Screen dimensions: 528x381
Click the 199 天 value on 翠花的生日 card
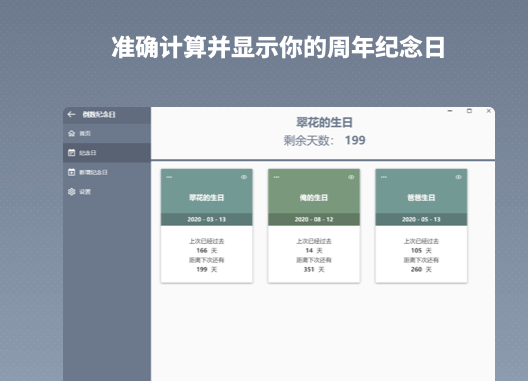click(x=206, y=269)
